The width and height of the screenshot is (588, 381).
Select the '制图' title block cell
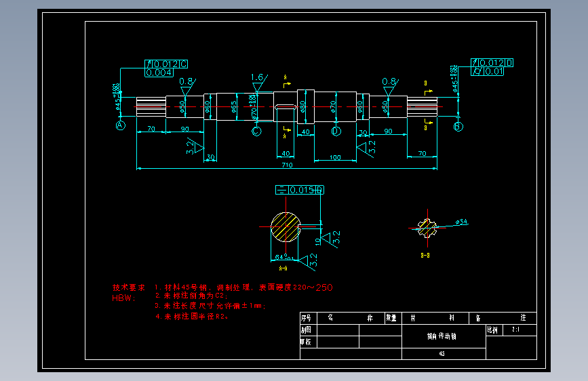[x=309, y=330]
